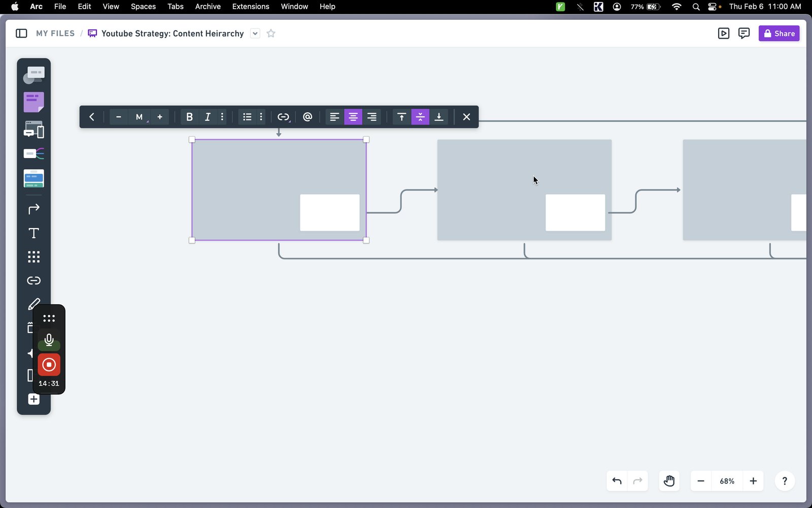
Task: Toggle bold text formatting
Action: pos(189,117)
